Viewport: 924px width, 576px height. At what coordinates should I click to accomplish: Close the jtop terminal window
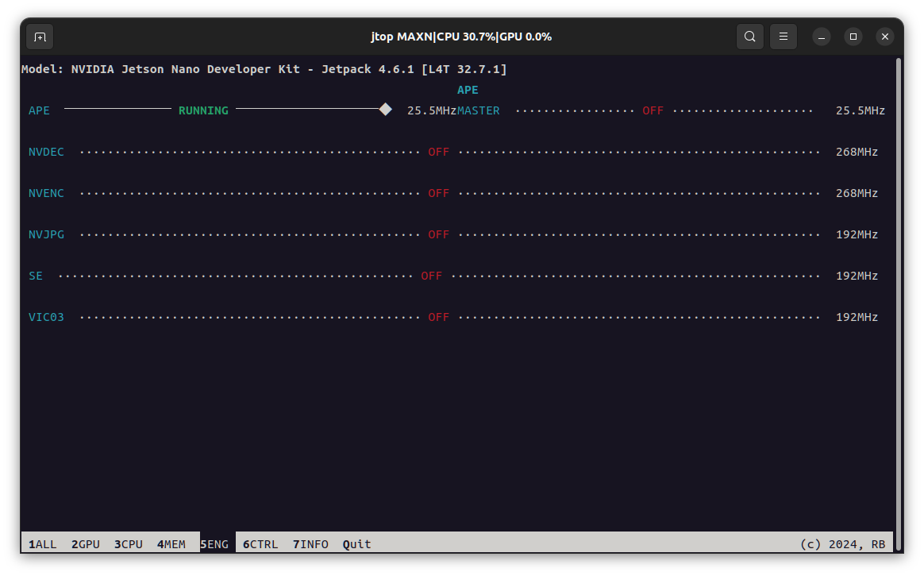tap(884, 37)
